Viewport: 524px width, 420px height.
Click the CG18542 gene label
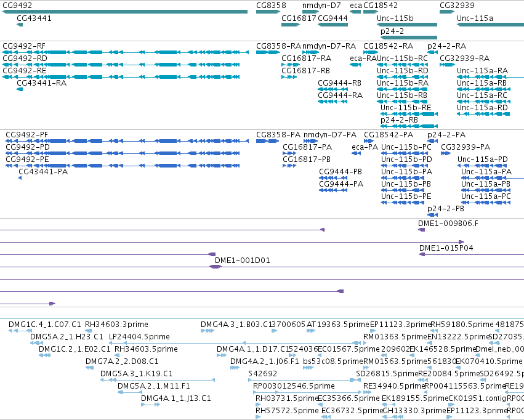[381, 6]
